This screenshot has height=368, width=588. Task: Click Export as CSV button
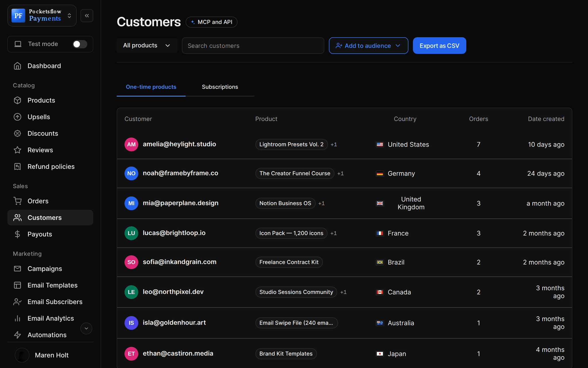point(439,45)
